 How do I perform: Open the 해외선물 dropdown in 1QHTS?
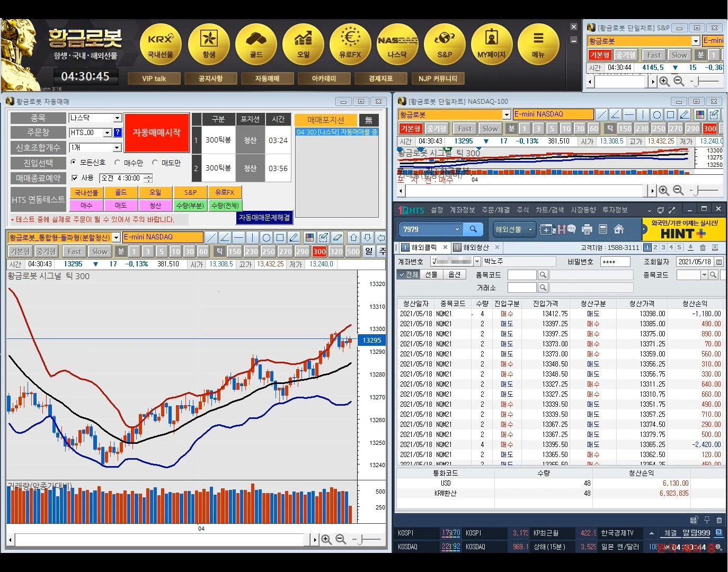click(513, 229)
